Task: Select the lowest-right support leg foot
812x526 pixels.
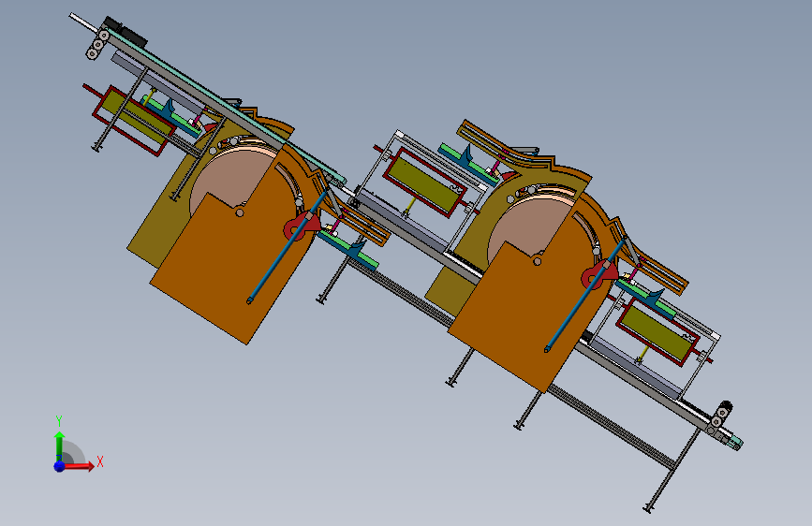Action: (647, 510)
